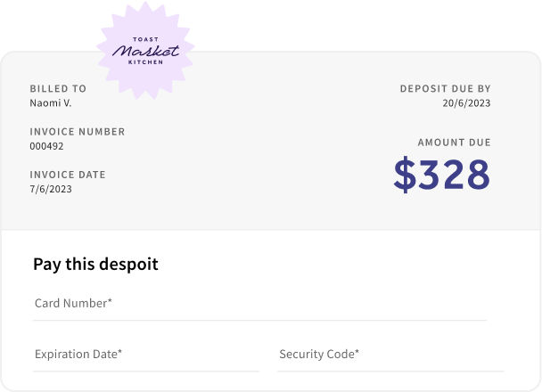Click the Amount Due label
This screenshot has height=392, width=542.
[455, 143]
